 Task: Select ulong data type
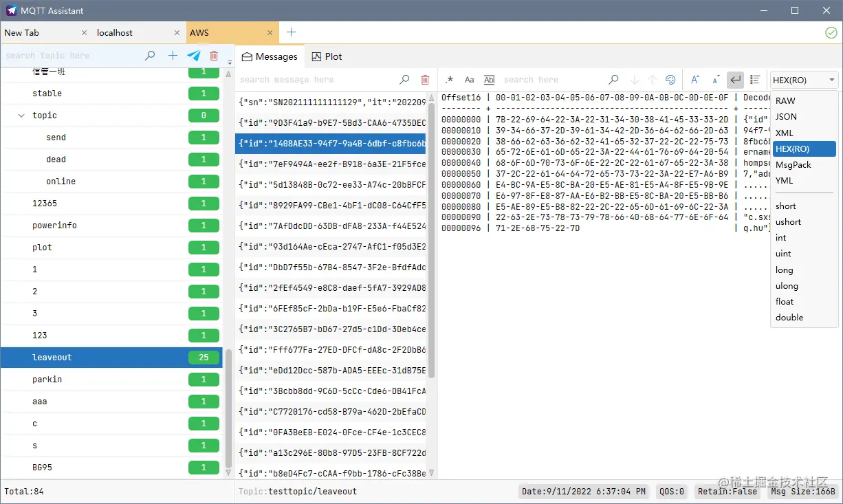point(804,286)
